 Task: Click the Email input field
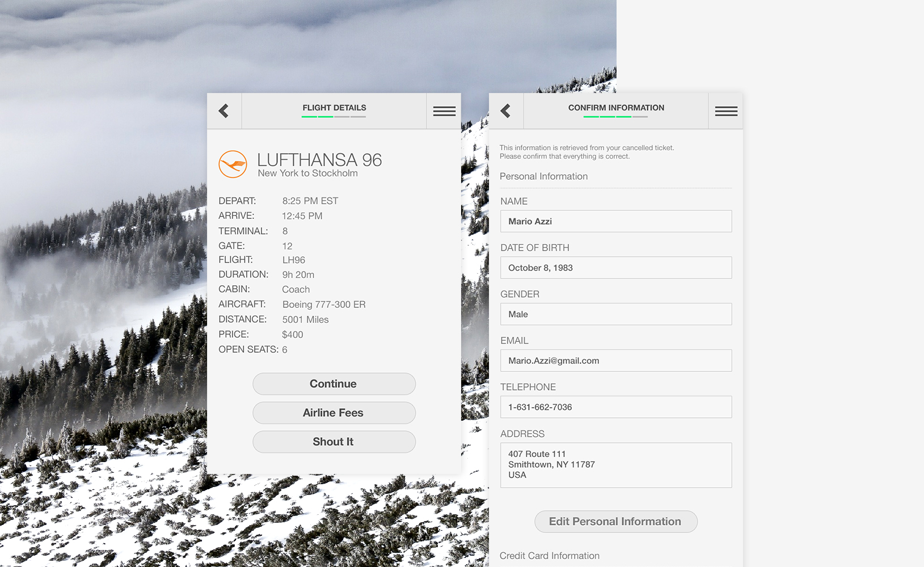click(x=615, y=361)
